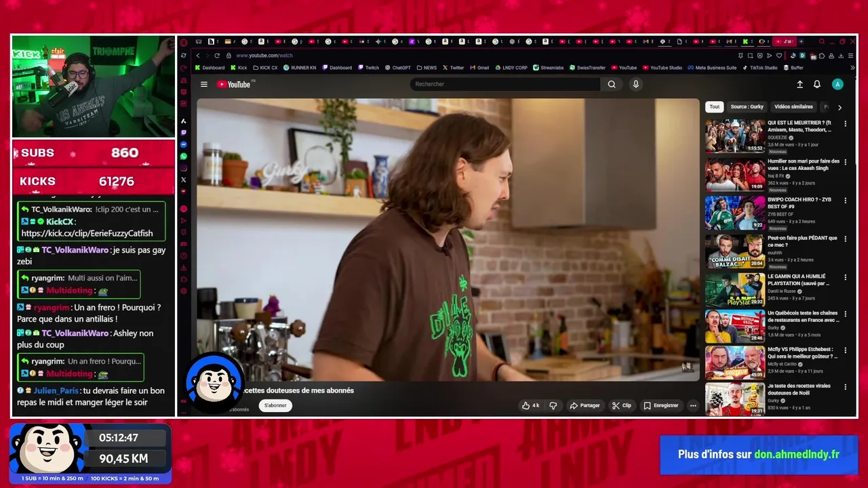
Task: Reload the page with the refresh icon
Action: pos(217,56)
